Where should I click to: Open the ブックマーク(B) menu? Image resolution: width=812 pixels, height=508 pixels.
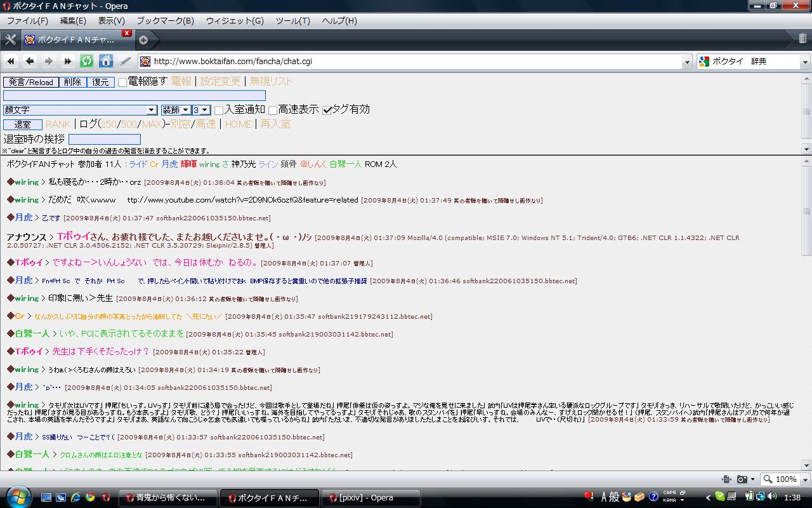(x=166, y=21)
